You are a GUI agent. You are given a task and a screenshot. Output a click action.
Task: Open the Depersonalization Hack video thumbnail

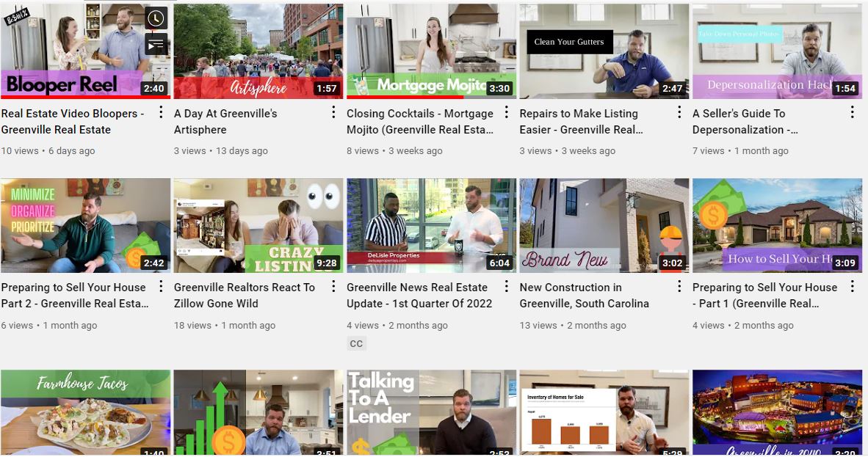777,51
